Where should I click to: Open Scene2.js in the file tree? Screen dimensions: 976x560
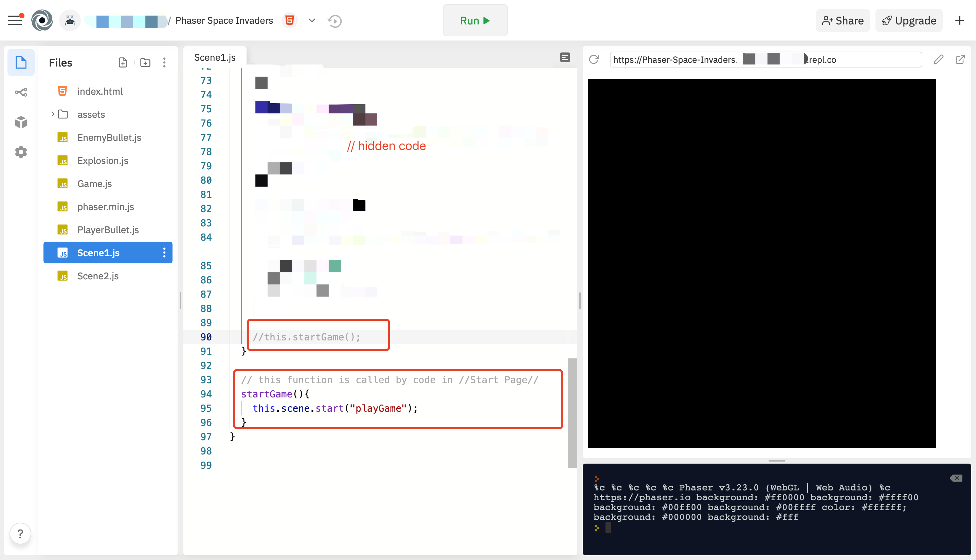(x=98, y=276)
